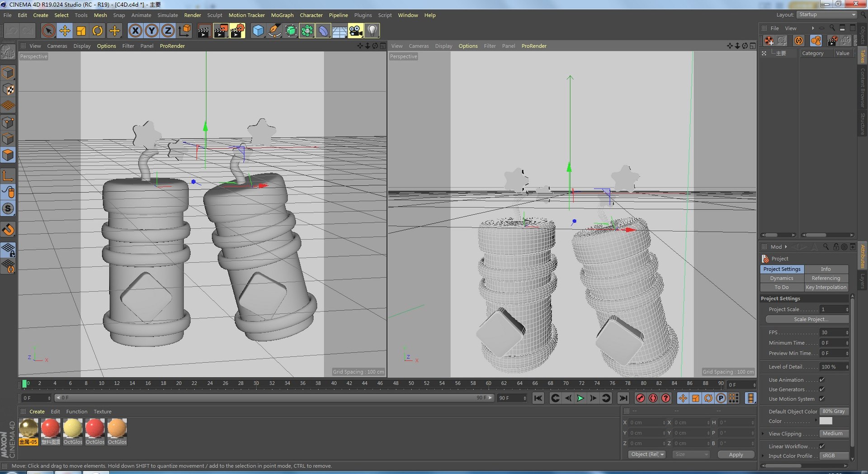Click the green Subdivision Surface generator icon

tap(291, 31)
